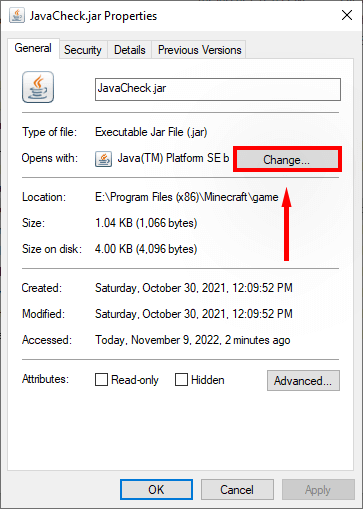Switch to the General tab
This screenshot has width=363, height=509.
pyautogui.click(x=33, y=48)
